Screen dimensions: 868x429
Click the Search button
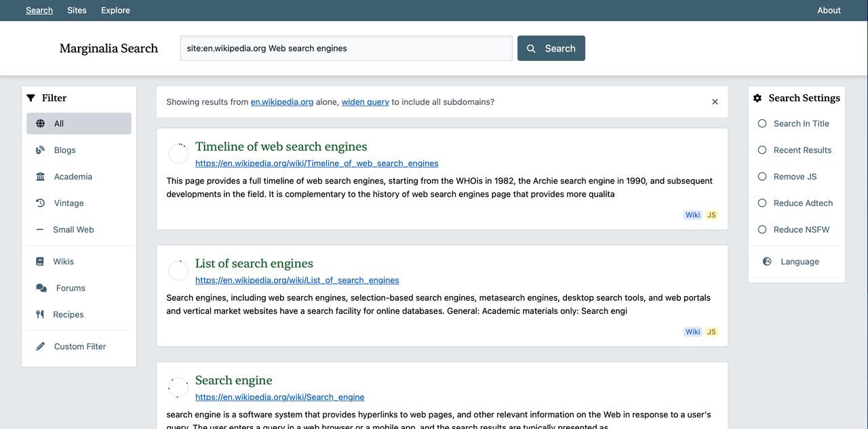pyautogui.click(x=551, y=48)
